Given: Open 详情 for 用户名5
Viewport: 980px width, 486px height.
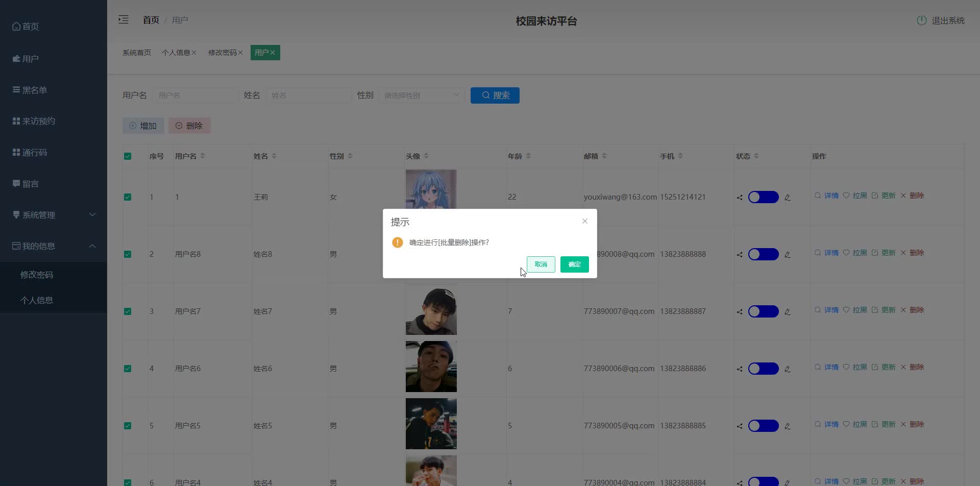Looking at the screenshot, I should click(x=826, y=424).
